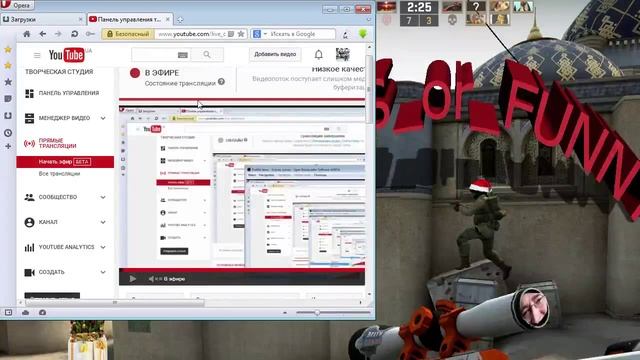
Task: Open history clock icon in sidebar
Action: [8, 133]
